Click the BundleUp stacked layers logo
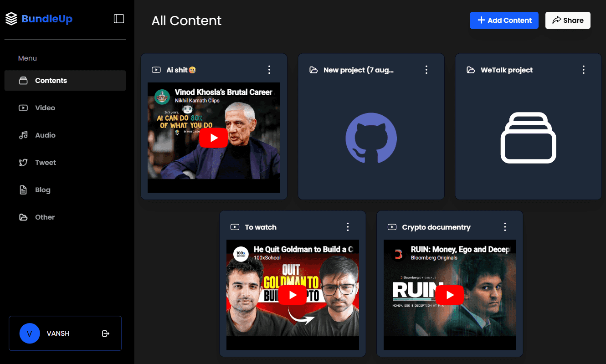The height and width of the screenshot is (364, 606). pos(11,19)
